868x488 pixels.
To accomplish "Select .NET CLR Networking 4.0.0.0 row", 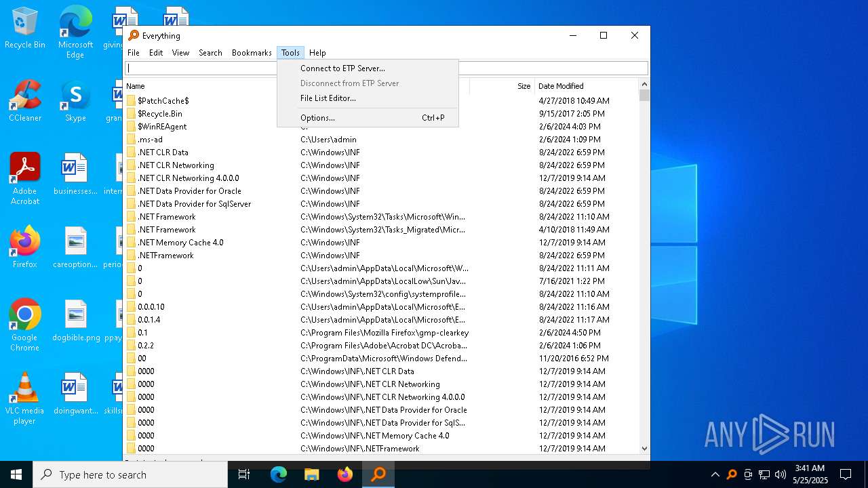I will (382, 178).
